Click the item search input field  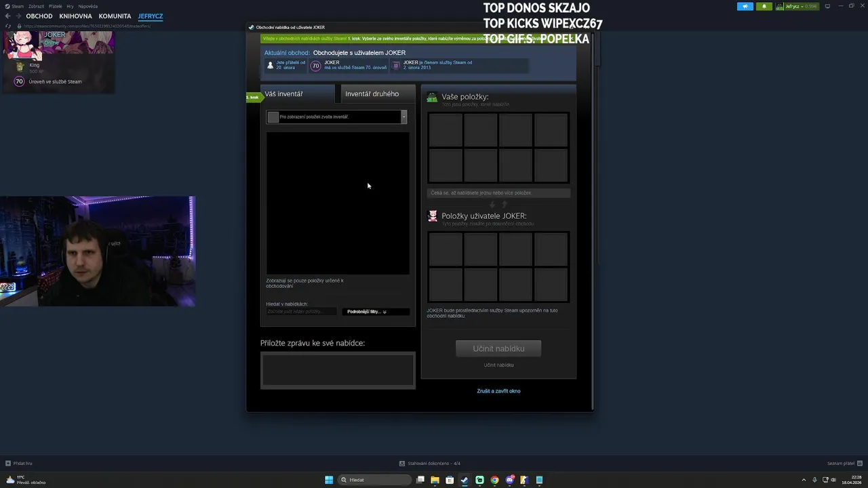[x=301, y=312]
